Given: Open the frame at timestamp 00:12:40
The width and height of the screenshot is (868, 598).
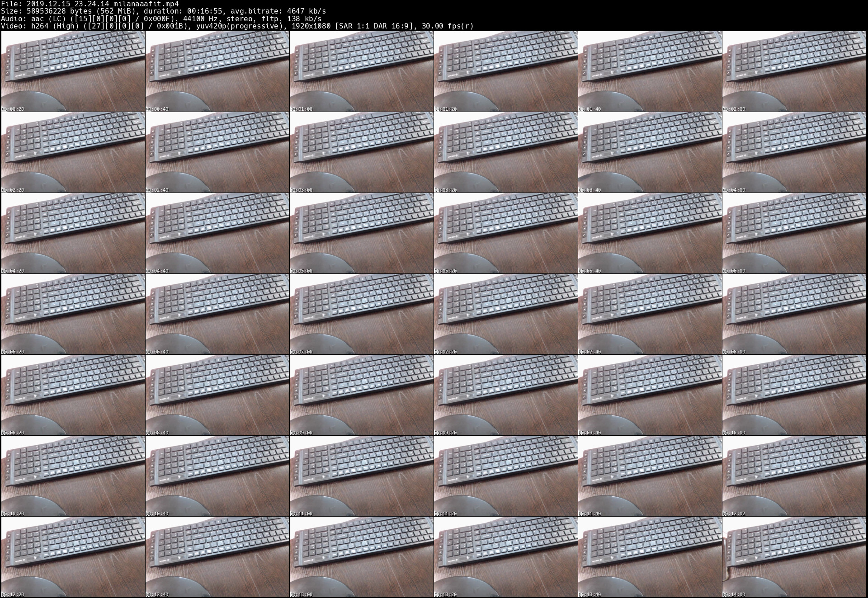Looking at the screenshot, I should (217, 557).
